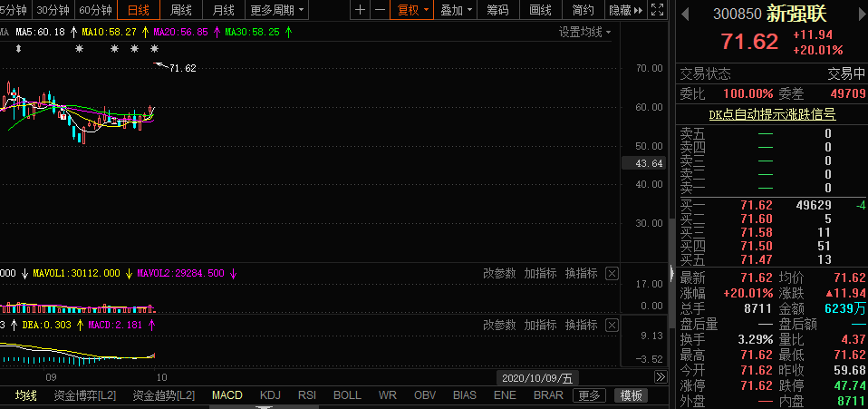
Task: Open the 画线 drawing tools
Action: [541, 10]
